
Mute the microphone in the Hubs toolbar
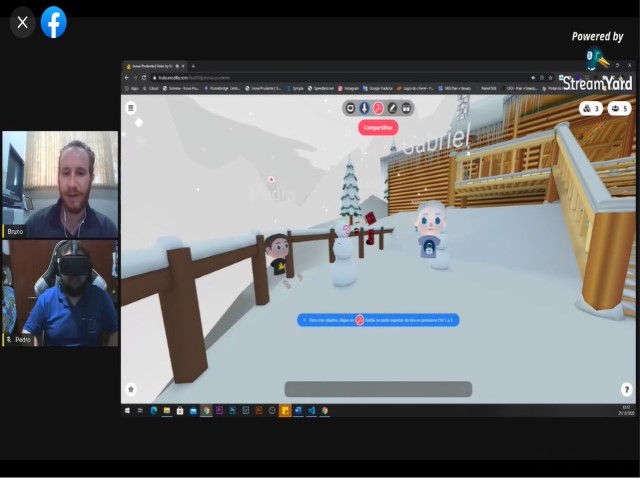[364, 108]
